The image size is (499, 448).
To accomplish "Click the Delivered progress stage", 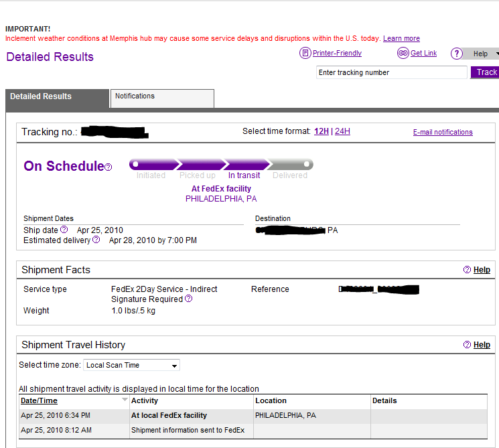I will click(x=290, y=165).
